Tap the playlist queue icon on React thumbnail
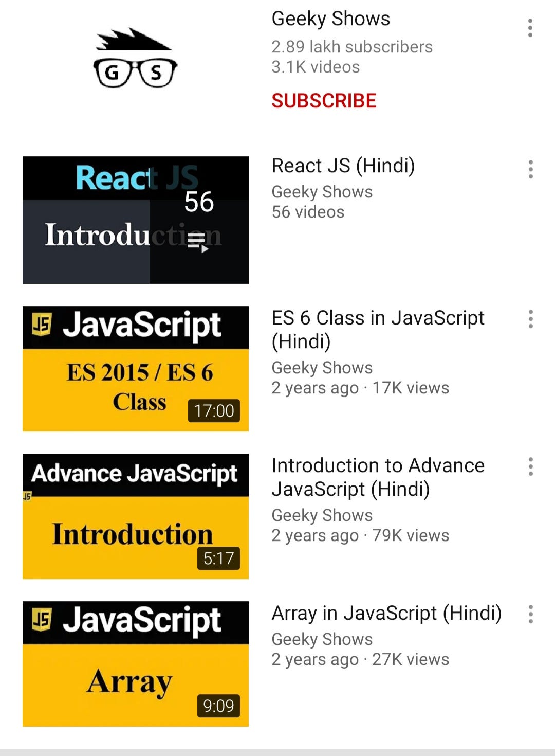555x756 pixels. (198, 242)
